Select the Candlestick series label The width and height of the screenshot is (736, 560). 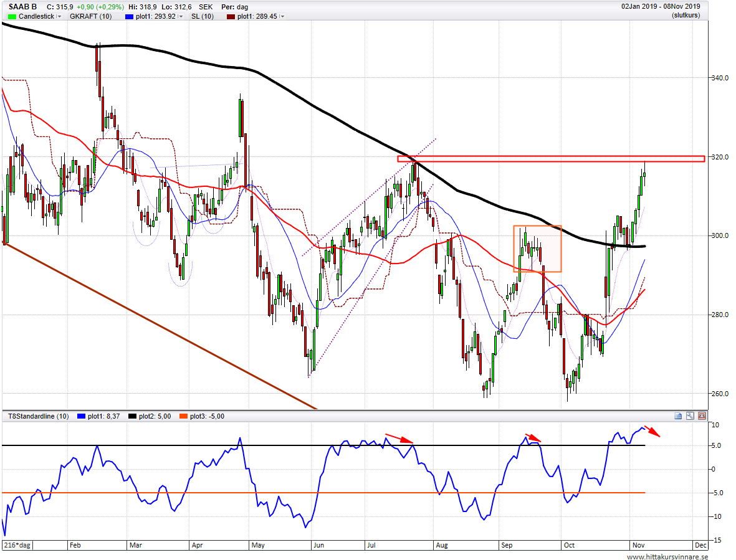click(36, 16)
